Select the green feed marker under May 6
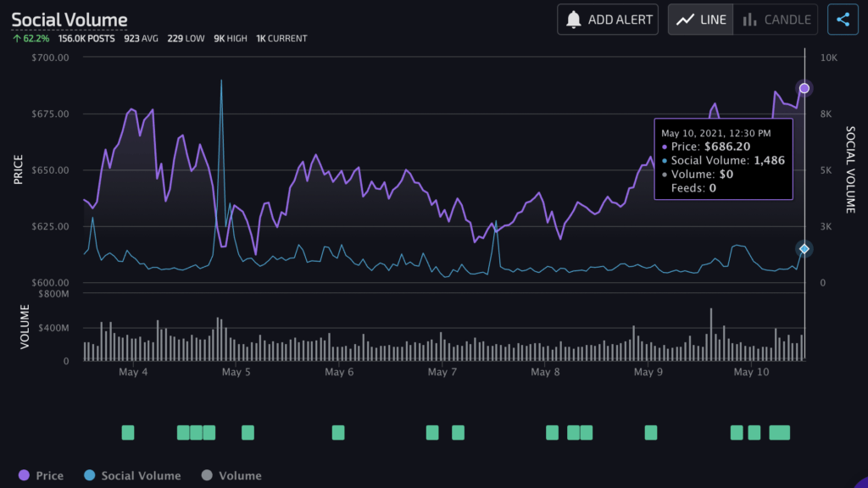 coord(338,432)
